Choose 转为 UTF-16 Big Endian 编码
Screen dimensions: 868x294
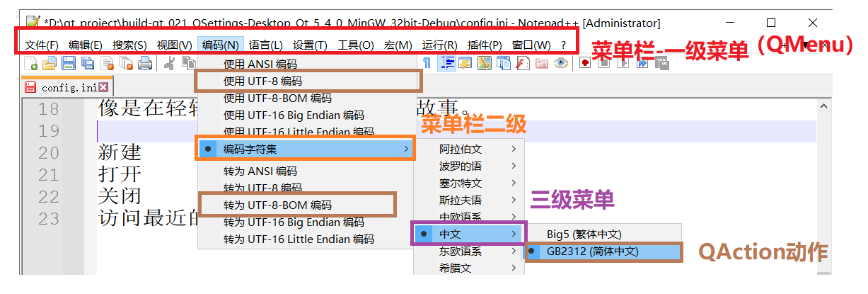[x=306, y=222]
